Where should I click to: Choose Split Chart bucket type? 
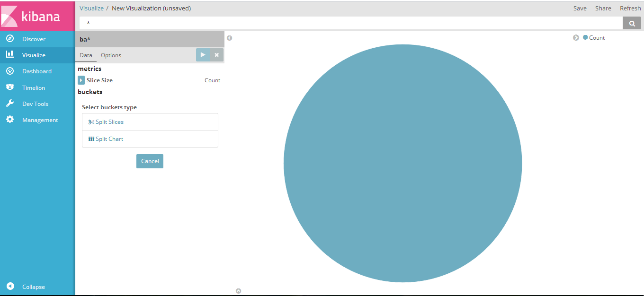(x=150, y=139)
